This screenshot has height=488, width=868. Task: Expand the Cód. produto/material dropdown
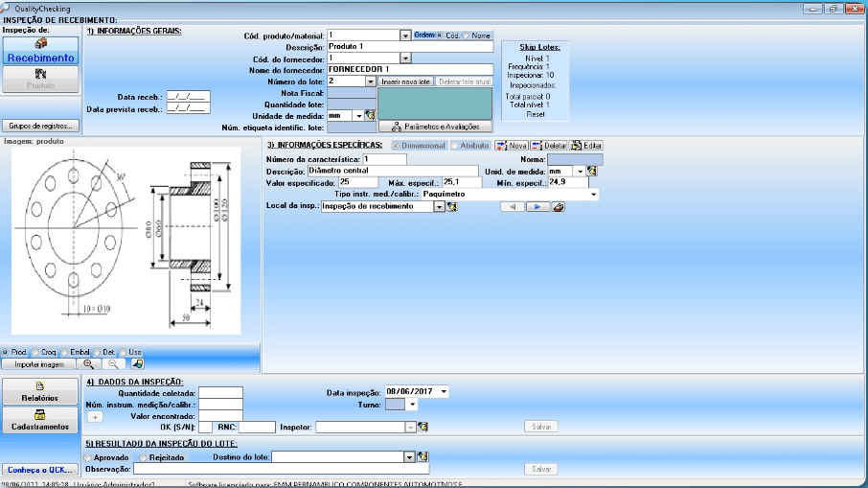click(x=405, y=35)
